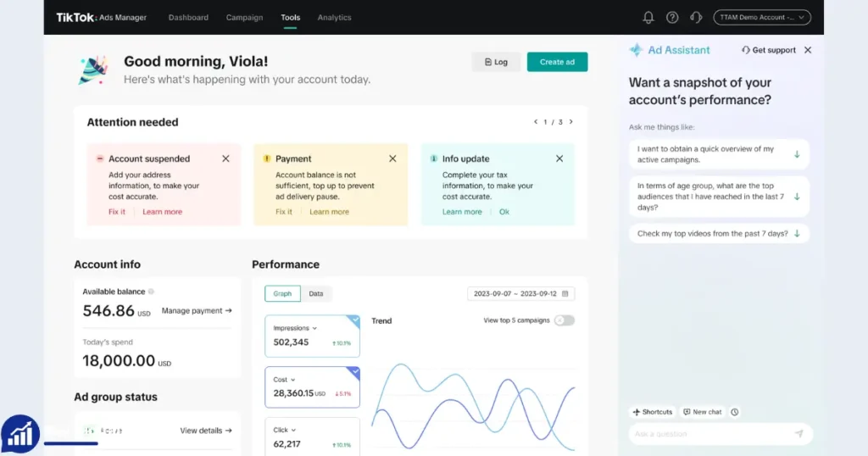Open the TTAM Demo Account dropdown
The width and height of the screenshot is (868, 456).
point(762,17)
